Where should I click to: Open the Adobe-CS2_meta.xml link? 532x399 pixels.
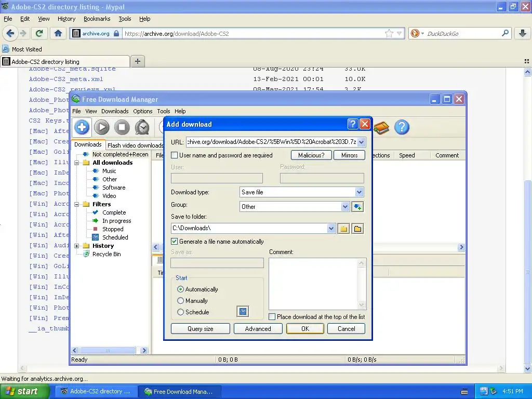66,79
